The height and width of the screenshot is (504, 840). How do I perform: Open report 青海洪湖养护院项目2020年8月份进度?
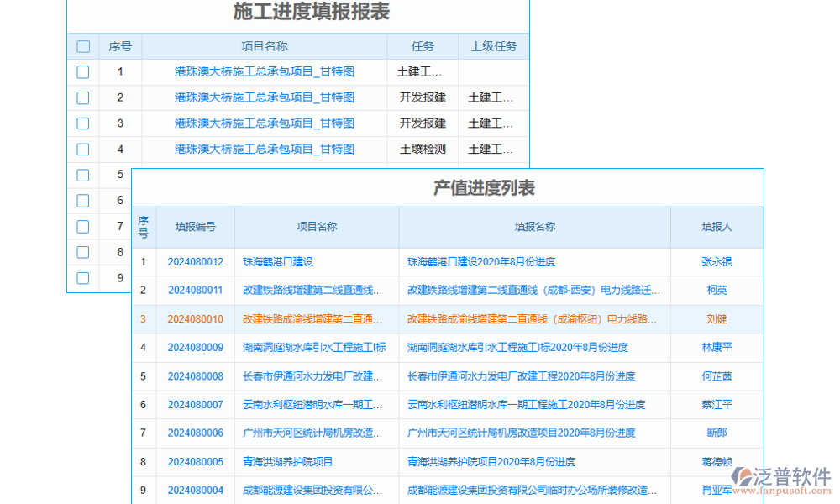click(491, 462)
